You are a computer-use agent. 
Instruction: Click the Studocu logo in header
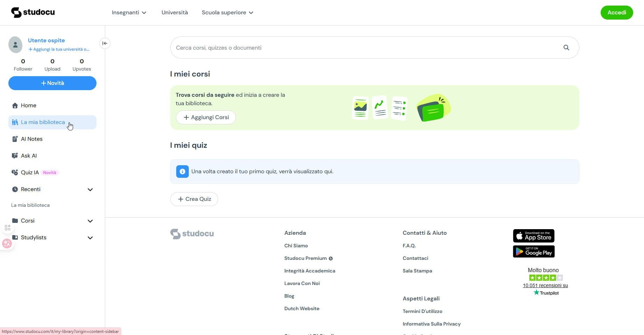33,13
